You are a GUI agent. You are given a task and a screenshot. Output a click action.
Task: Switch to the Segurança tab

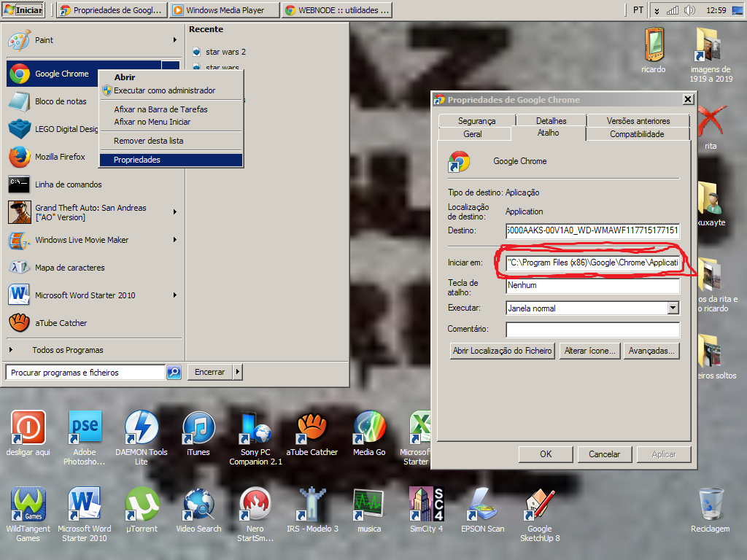[x=477, y=121]
